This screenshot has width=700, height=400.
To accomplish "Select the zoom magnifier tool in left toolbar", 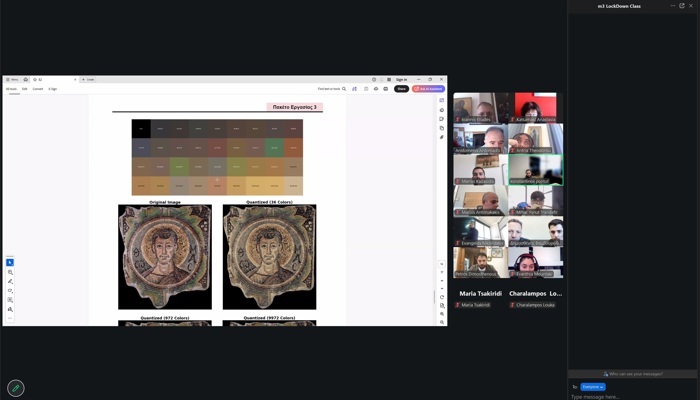I will coord(10,272).
